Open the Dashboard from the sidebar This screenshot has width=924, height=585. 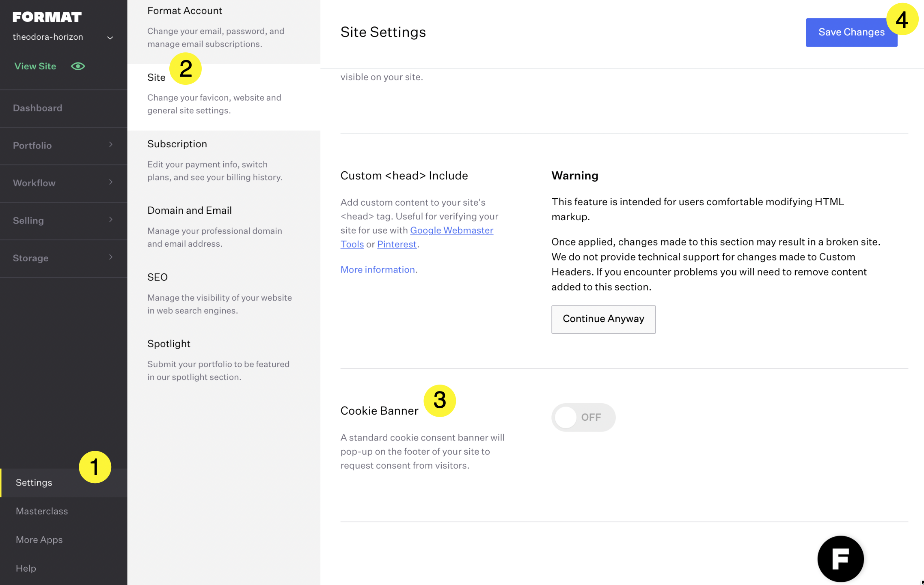(x=37, y=108)
